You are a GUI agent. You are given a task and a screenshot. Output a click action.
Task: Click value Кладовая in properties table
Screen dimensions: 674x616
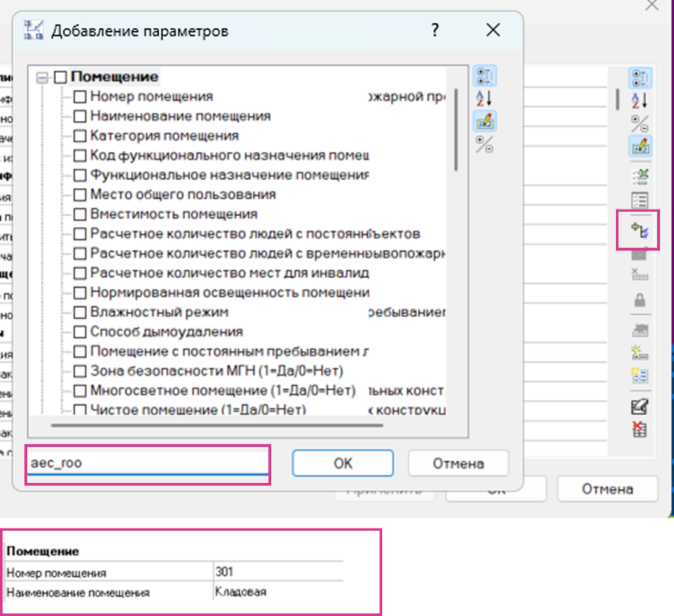point(241,592)
